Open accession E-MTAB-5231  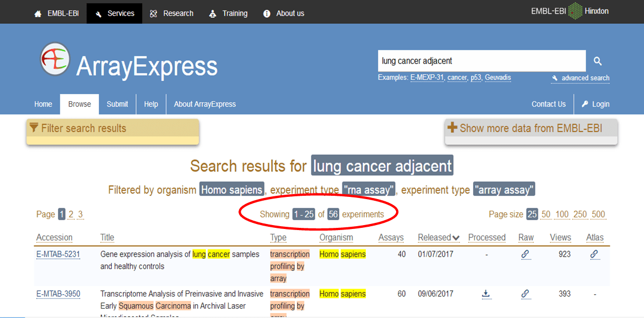click(x=58, y=254)
